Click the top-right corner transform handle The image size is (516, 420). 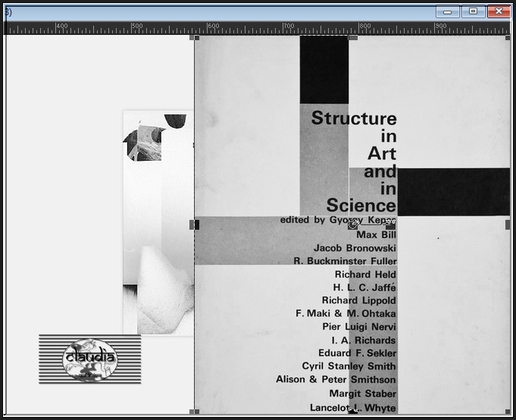508,38
